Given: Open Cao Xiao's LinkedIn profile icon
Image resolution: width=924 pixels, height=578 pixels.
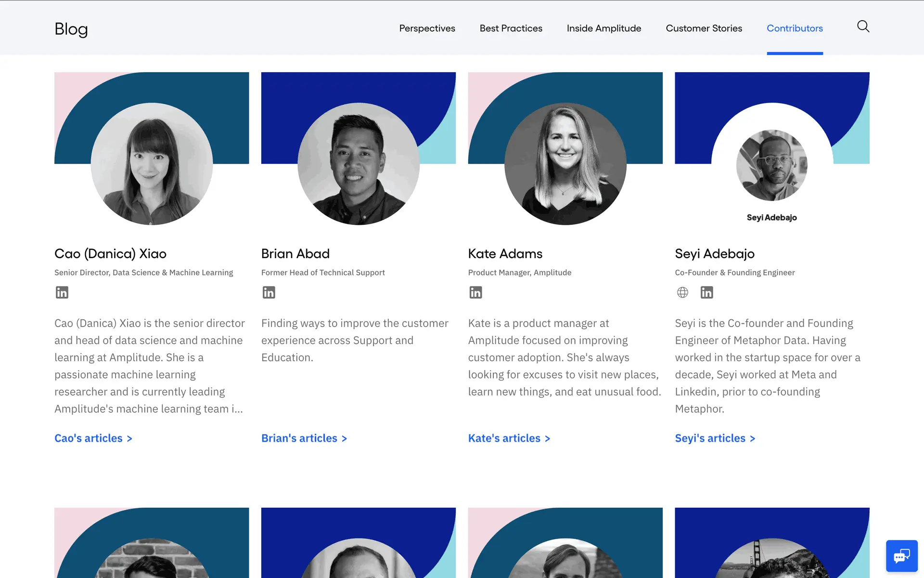Looking at the screenshot, I should [x=62, y=292].
